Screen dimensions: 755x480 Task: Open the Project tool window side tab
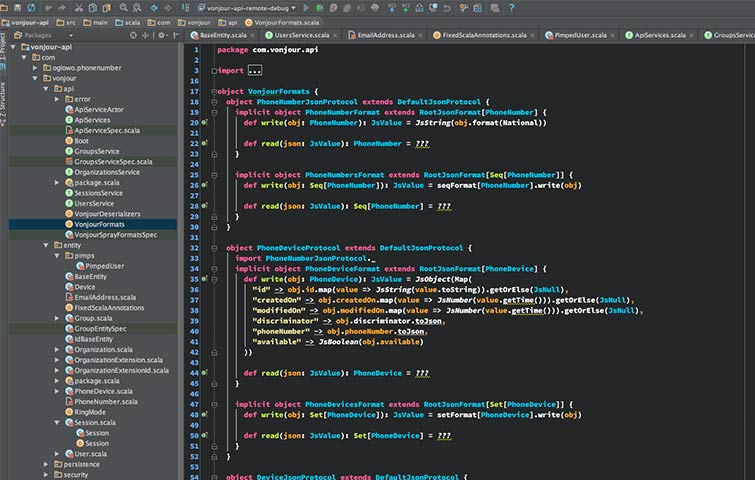[x=3, y=52]
